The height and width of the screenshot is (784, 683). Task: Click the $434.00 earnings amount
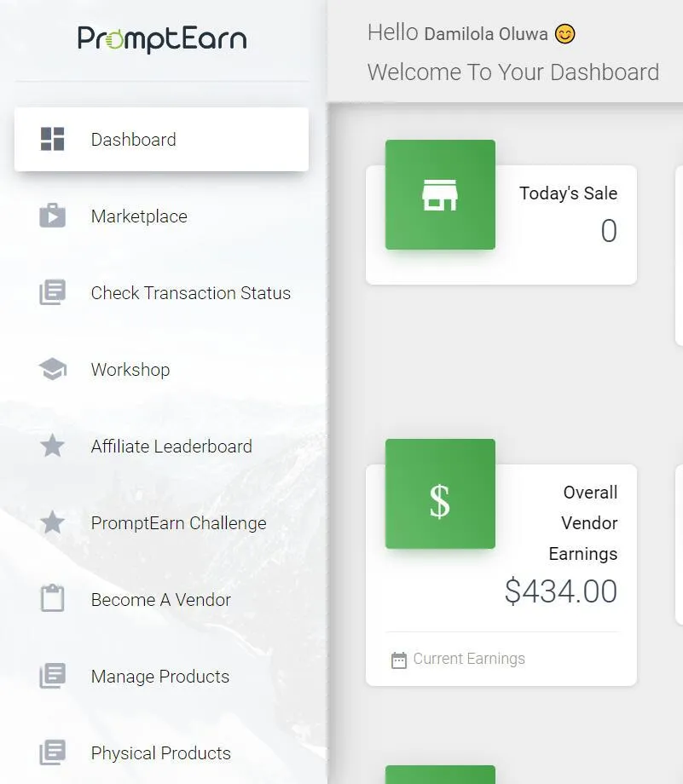(x=561, y=591)
